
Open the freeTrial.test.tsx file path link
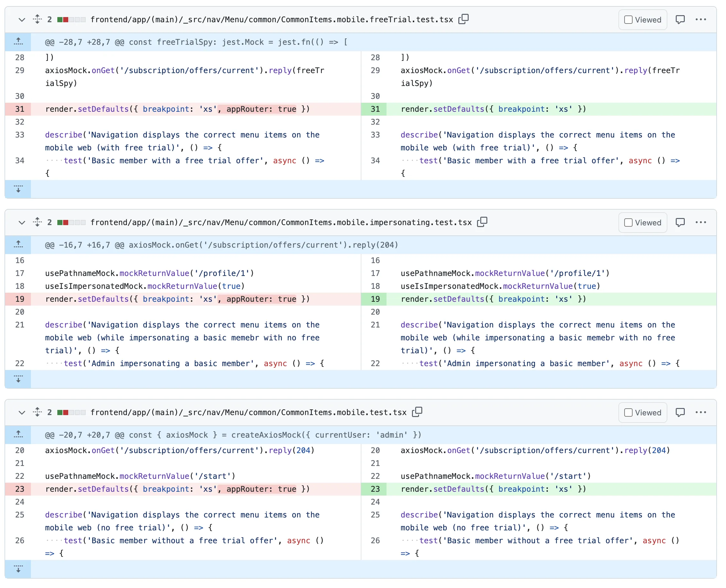click(x=272, y=20)
